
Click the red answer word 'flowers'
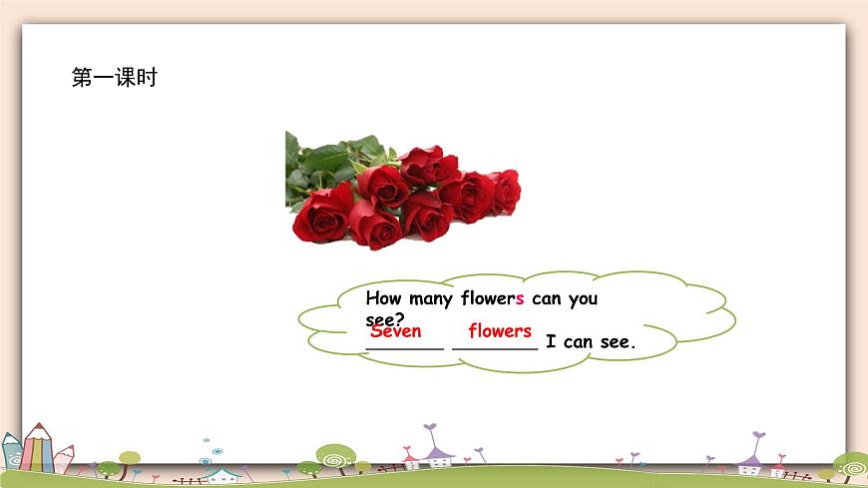click(x=500, y=330)
